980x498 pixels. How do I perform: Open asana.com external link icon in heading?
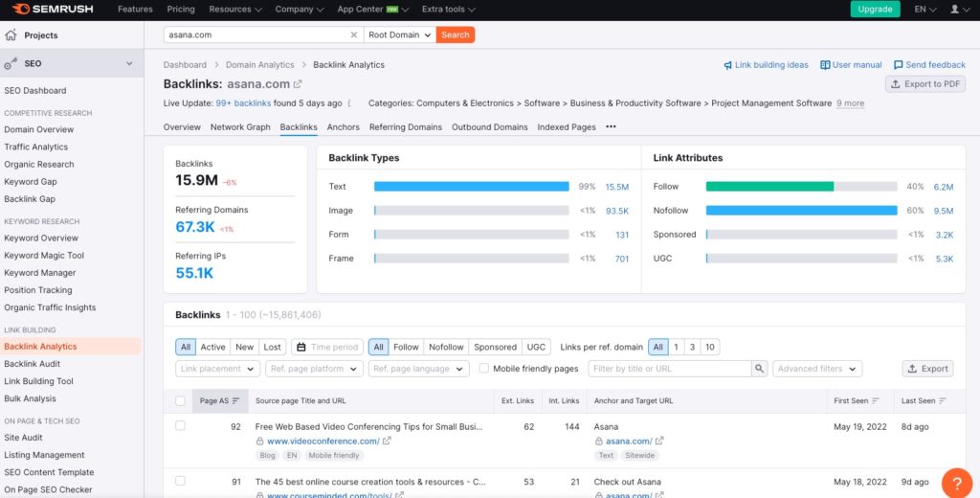click(x=299, y=84)
